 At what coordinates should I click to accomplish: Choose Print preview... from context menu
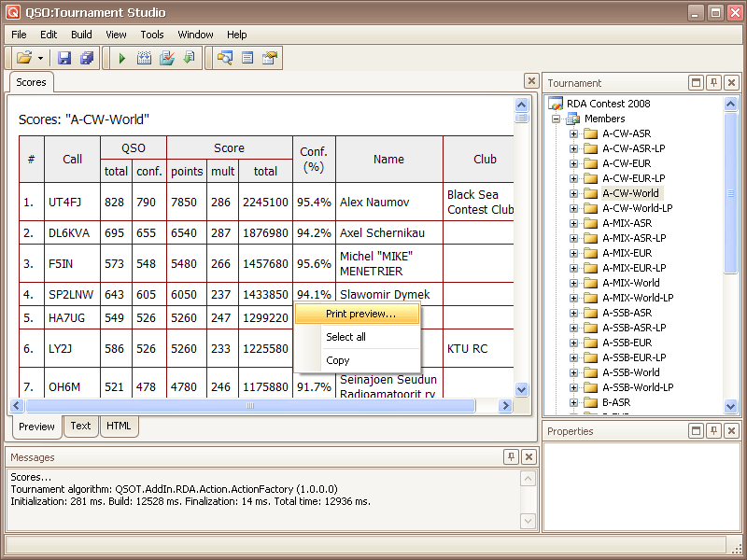click(x=360, y=314)
